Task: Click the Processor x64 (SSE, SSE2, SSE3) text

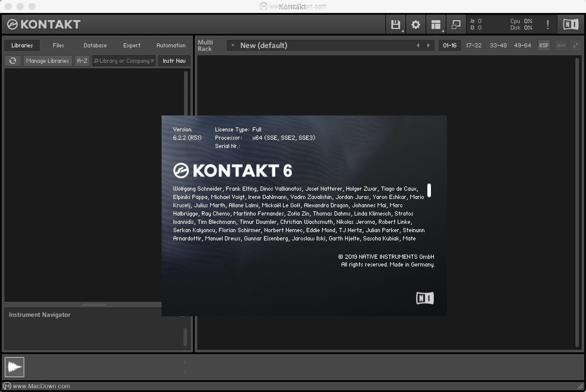Action: point(265,138)
